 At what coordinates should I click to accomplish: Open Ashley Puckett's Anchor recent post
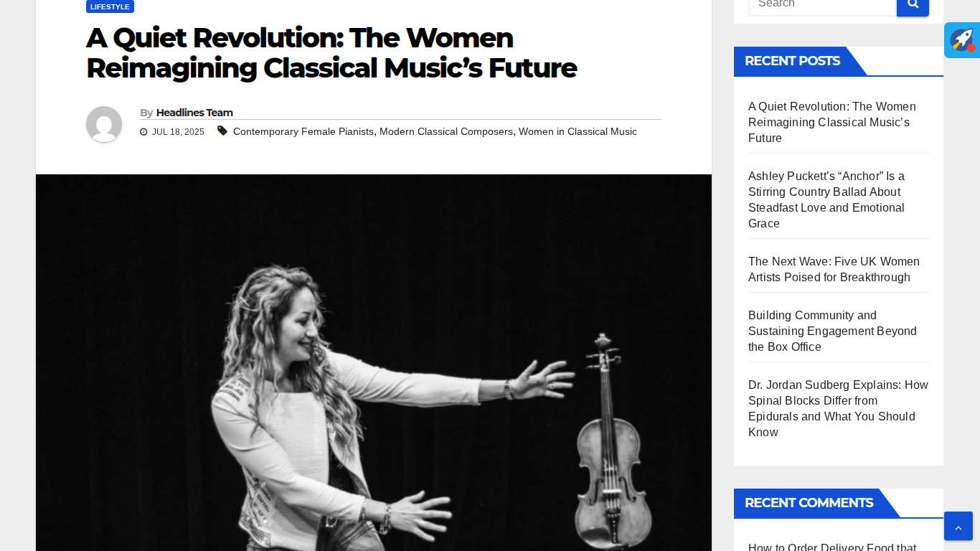[826, 199]
